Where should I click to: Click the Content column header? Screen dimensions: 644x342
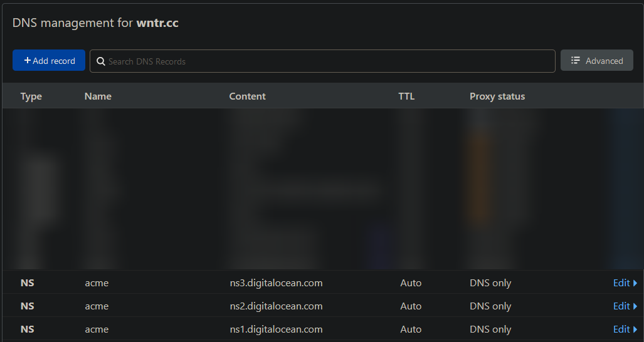[x=247, y=96]
